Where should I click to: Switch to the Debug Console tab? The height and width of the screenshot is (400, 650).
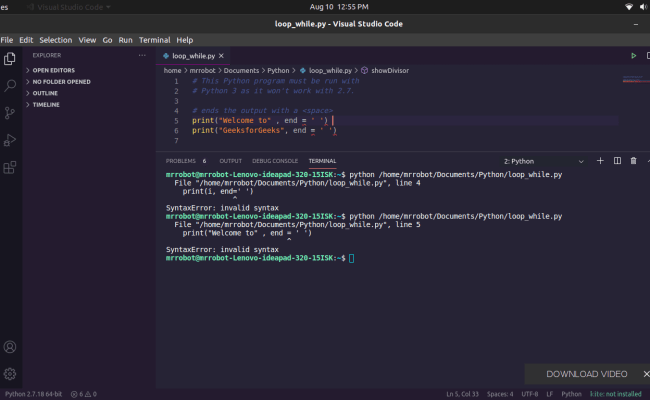(275, 161)
